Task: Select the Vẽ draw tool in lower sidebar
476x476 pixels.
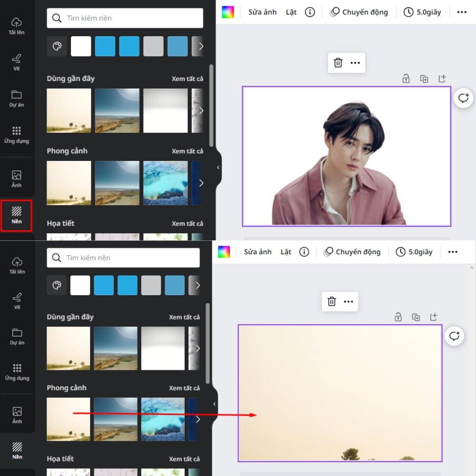Action: [x=17, y=301]
